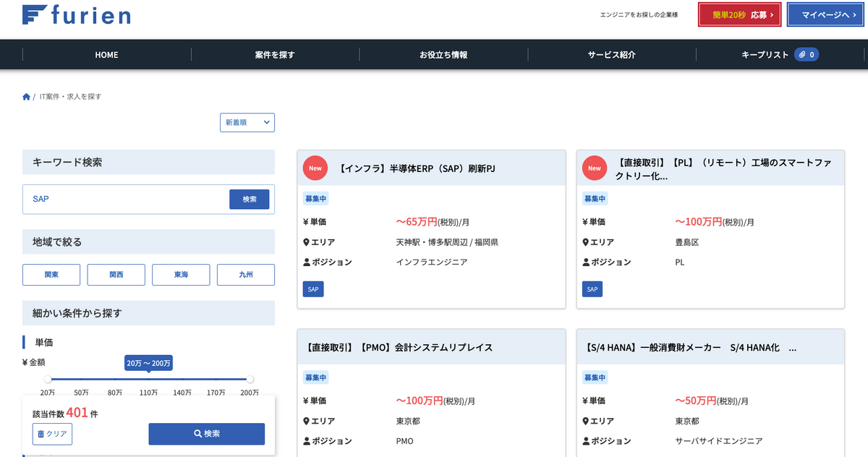
Task: Filter by 東海 region
Action: (x=181, y=275)
